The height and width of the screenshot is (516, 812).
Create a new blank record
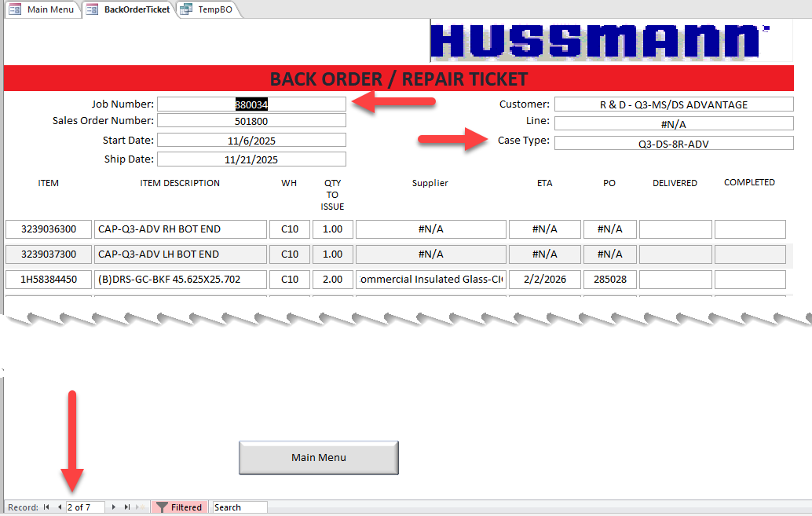pyautogui.click(x=140, y=507)
